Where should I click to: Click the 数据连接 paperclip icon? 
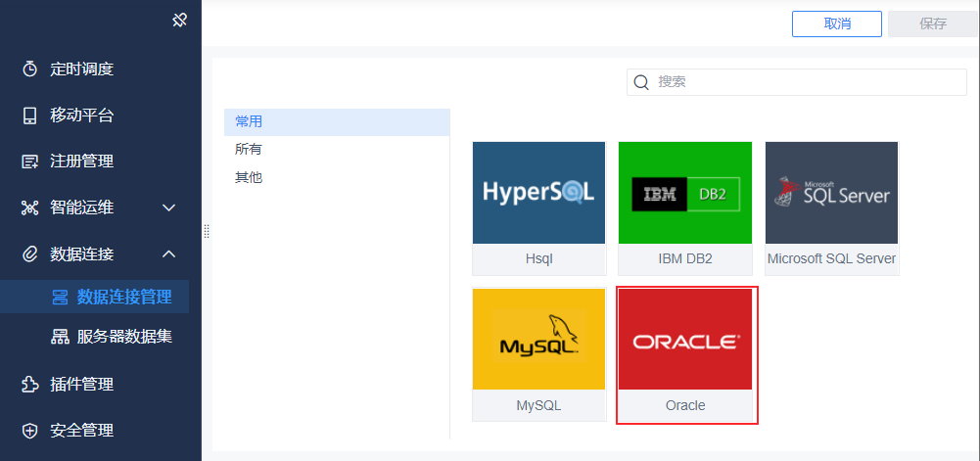tap(30, 254)
